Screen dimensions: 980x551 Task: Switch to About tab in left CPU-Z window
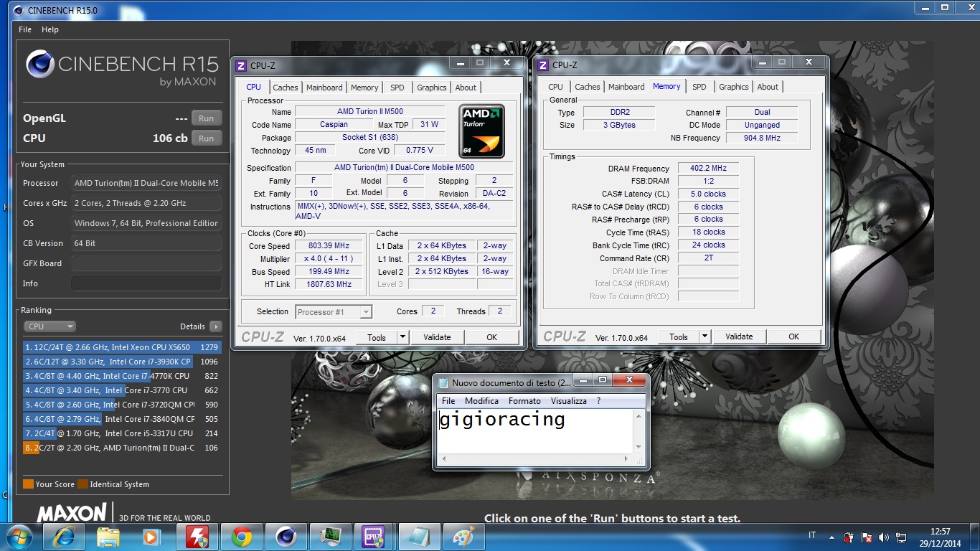coord(466,88)
